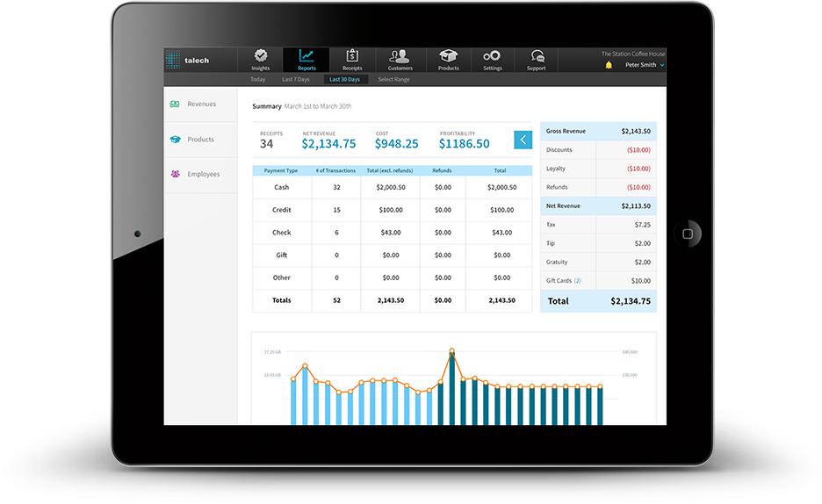Open Select Range date picker
The width and height of the screenshot is (822, 504).
pos(393,80)
